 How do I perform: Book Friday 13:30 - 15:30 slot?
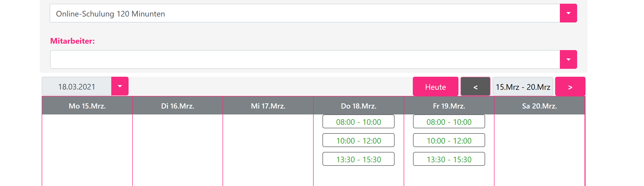[x=449, y=159]
